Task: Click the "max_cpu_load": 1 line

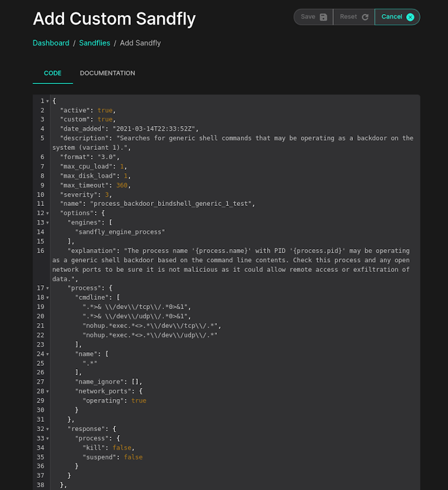Action: coord(93,167)
